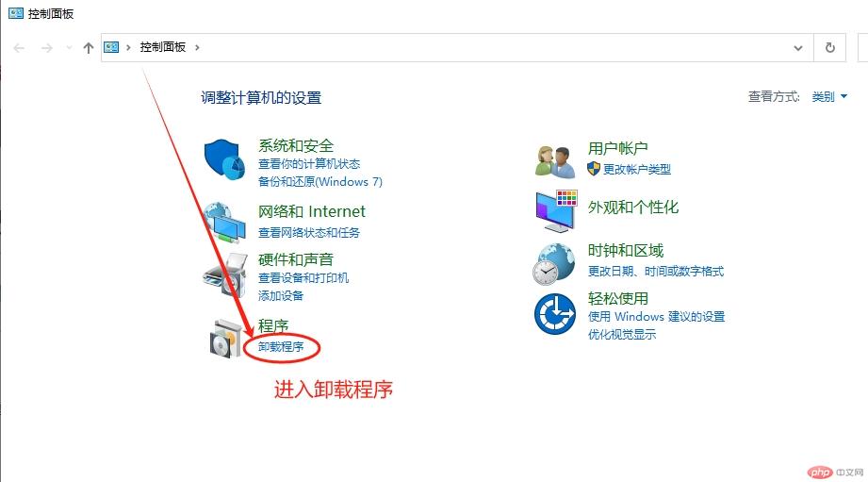This screenshot has height=482, width=868.
Task: Select the 控制面板 breadcrumb item
Action: [163, 47]
